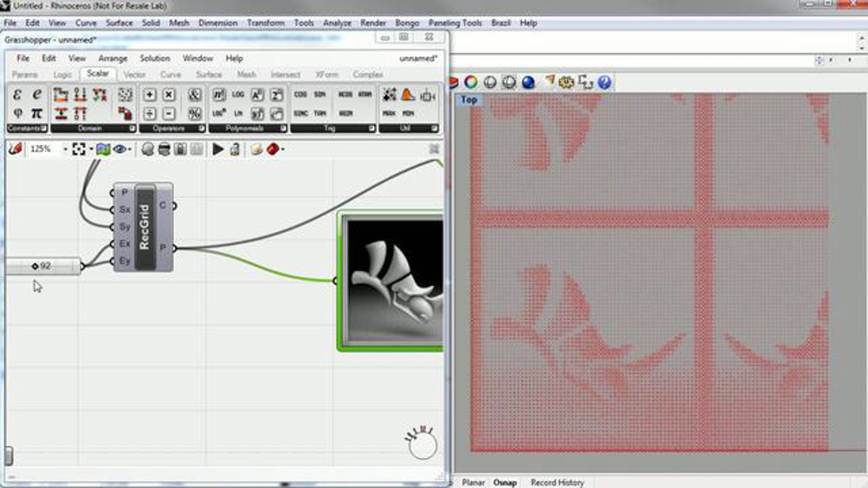Image resolution: width=868 pixels, height=488 pixels.
Task: Expand the Constants panel
Action: click(43, 128)
